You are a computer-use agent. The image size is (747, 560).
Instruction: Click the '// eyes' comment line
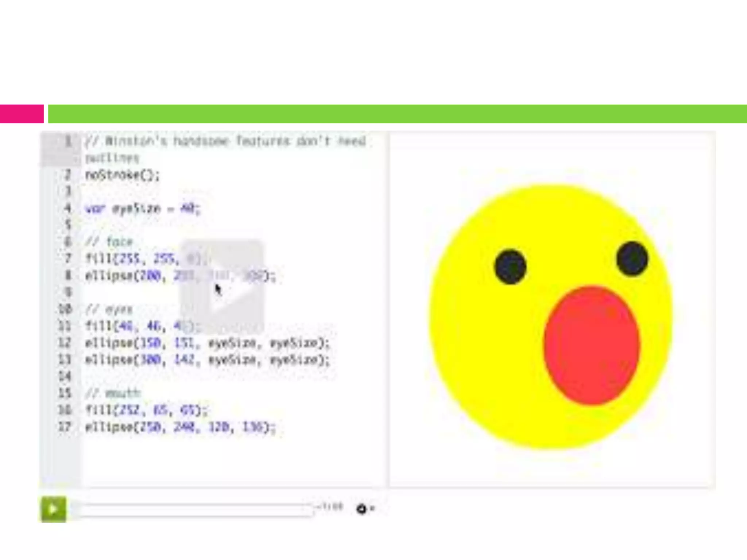click(109, 310)
